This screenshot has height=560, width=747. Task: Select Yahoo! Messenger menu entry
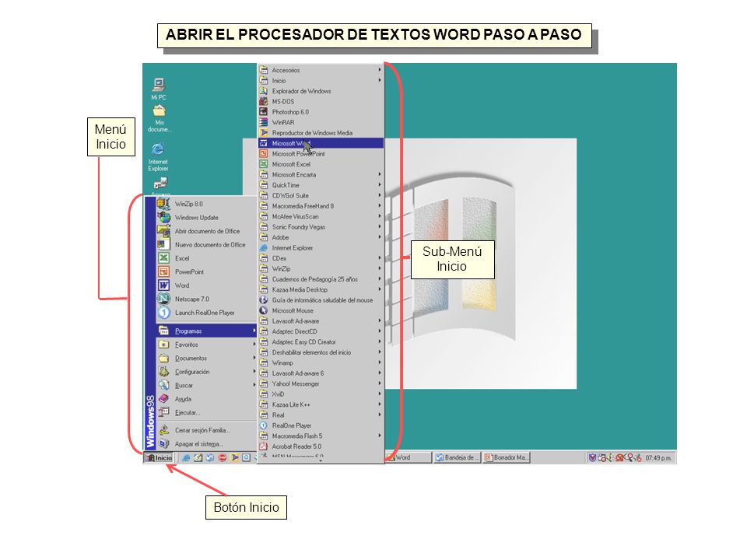click(x=321, y=383)
